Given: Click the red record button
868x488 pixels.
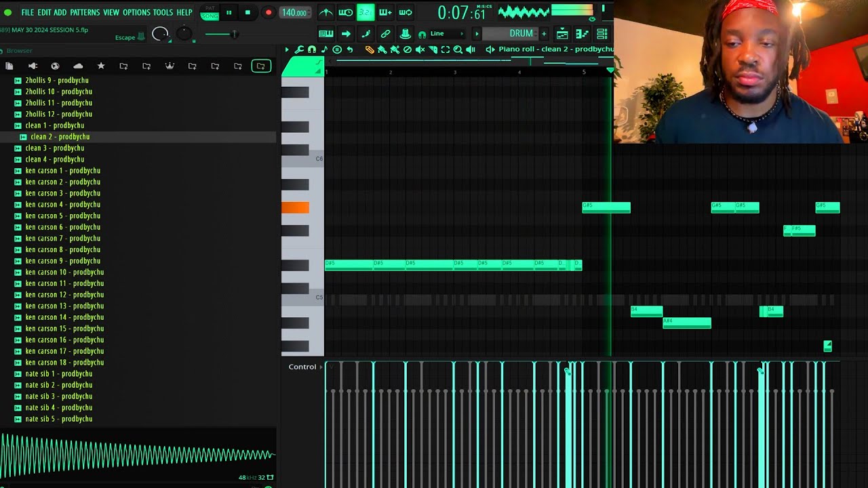Looking at the screenshot, I should [268, 12].
